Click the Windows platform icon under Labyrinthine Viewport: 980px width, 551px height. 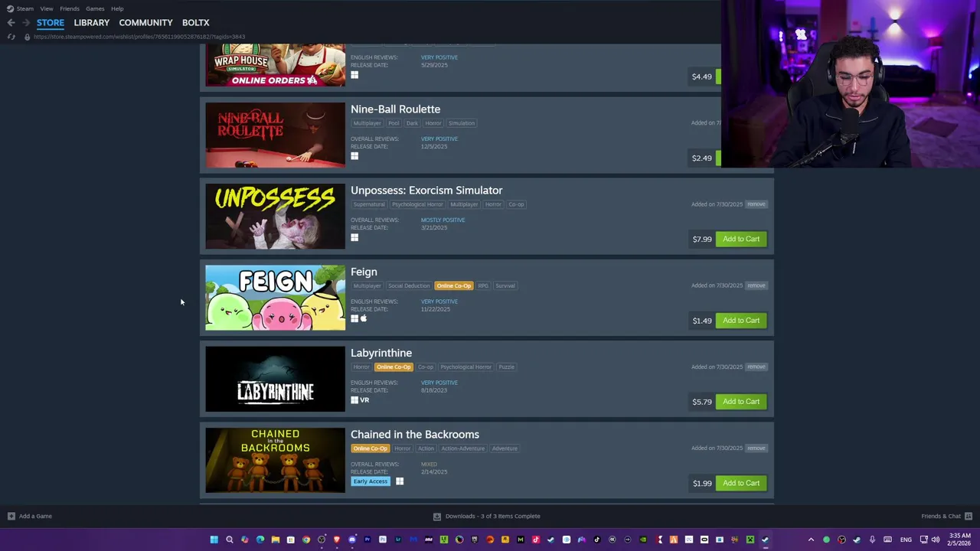[x=354, y=399]
